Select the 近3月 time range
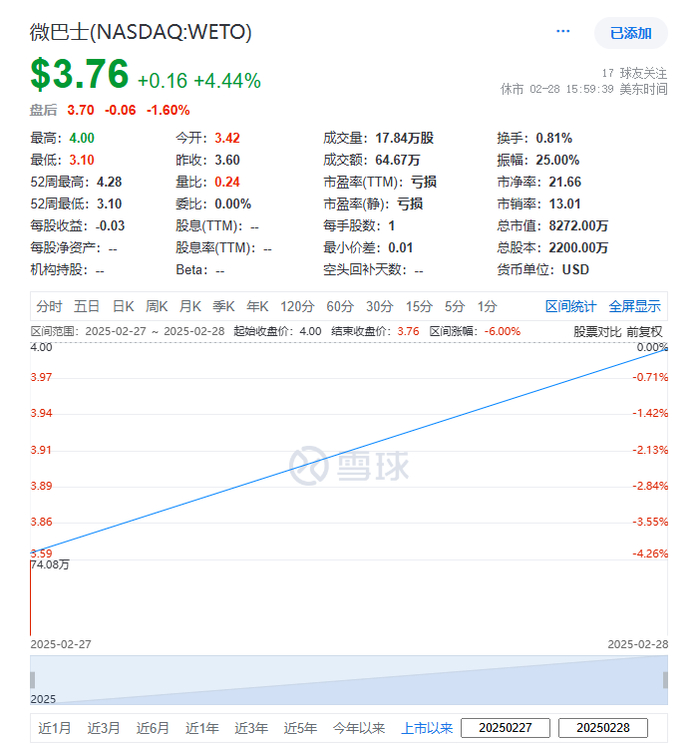Image resolution: width=700 pixels, height=754 pixels. tap(103, 728)
